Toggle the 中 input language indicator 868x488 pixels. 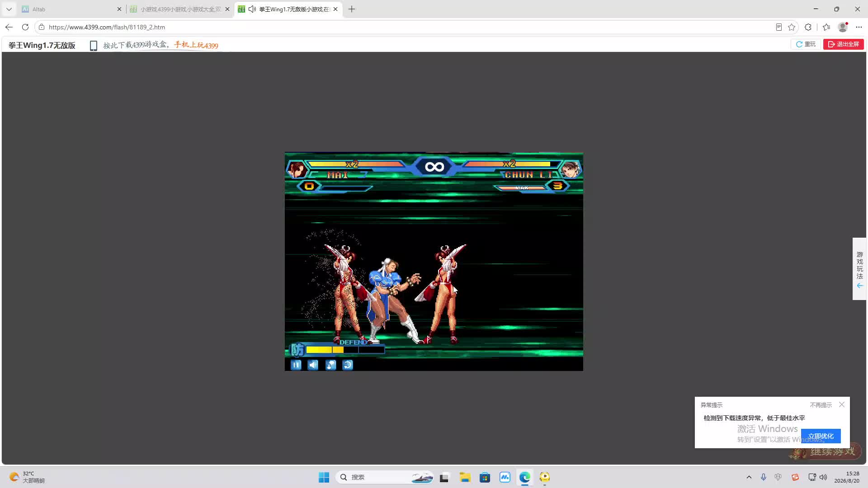coord(778,477)
